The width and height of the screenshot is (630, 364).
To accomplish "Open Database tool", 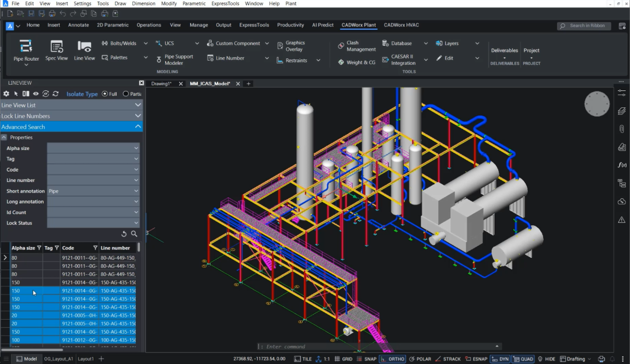I will pos(397,43).
